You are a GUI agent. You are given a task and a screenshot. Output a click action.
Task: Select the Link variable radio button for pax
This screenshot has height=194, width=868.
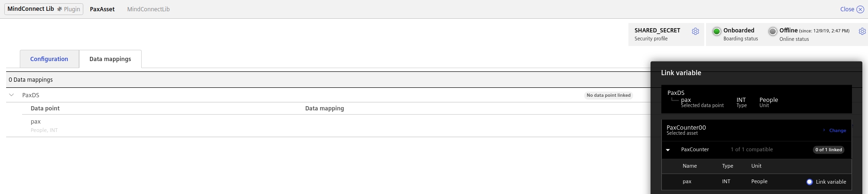[x=809, y=182]
